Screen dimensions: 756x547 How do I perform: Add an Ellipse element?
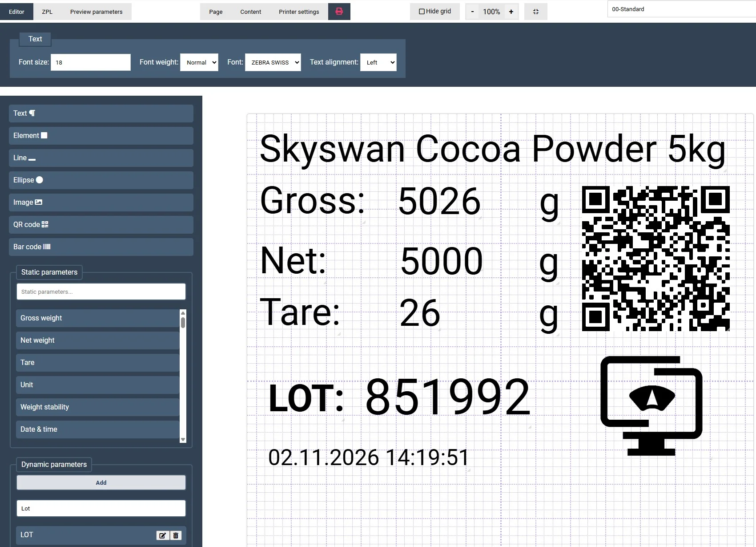click(101, 180)
